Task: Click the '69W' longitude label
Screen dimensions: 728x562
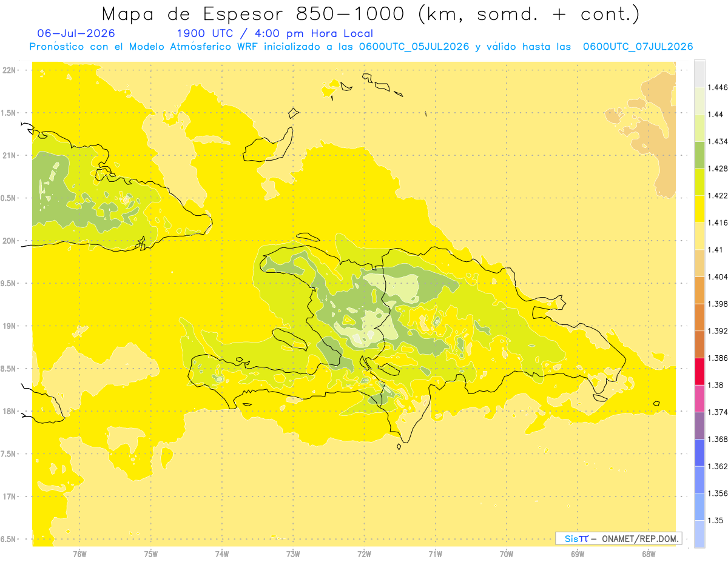Action: (x=578, y=553)
